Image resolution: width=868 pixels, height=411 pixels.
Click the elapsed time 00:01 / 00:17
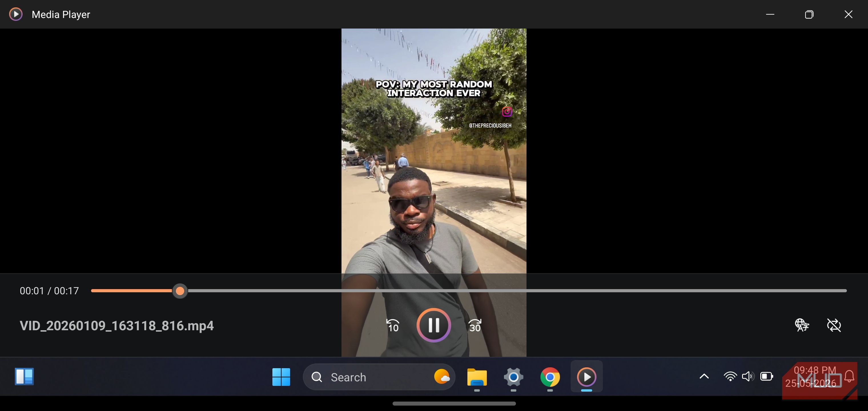(x=49, y=291)
